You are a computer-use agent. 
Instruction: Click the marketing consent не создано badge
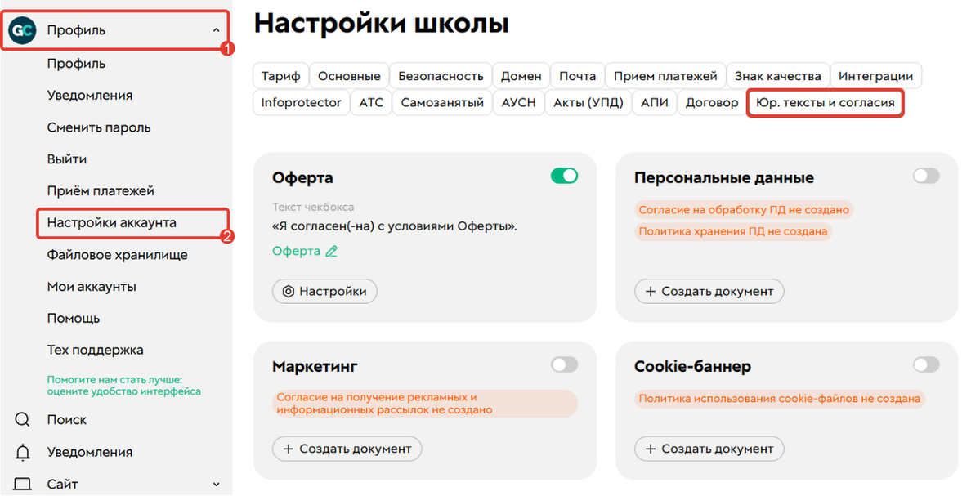(424, 404)
